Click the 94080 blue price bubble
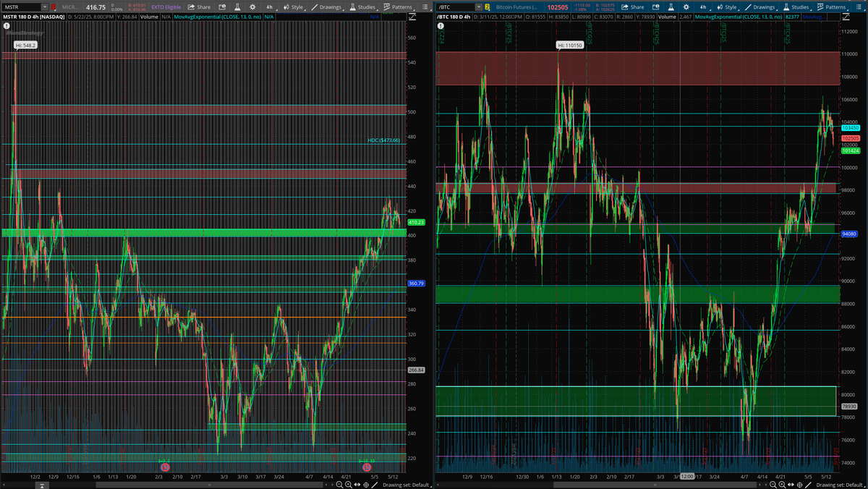The height and width of the screenshot is (489, 868). (850, 234)
